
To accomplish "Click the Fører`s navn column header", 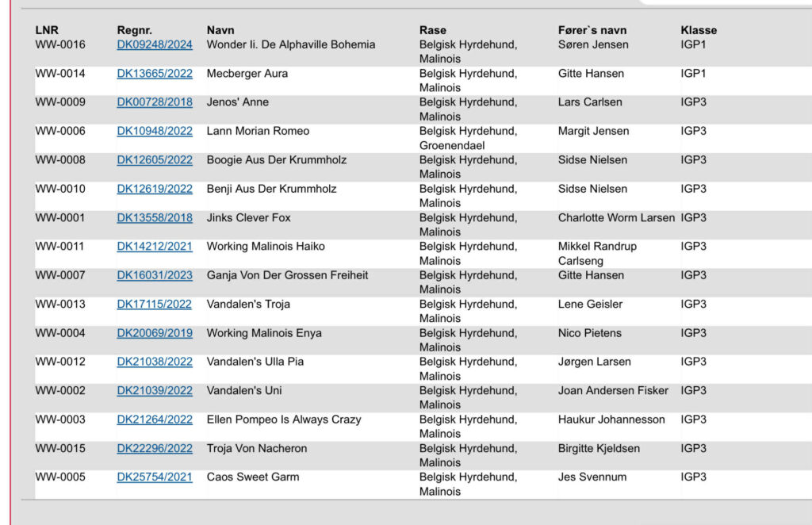I will tap(592, 30).
